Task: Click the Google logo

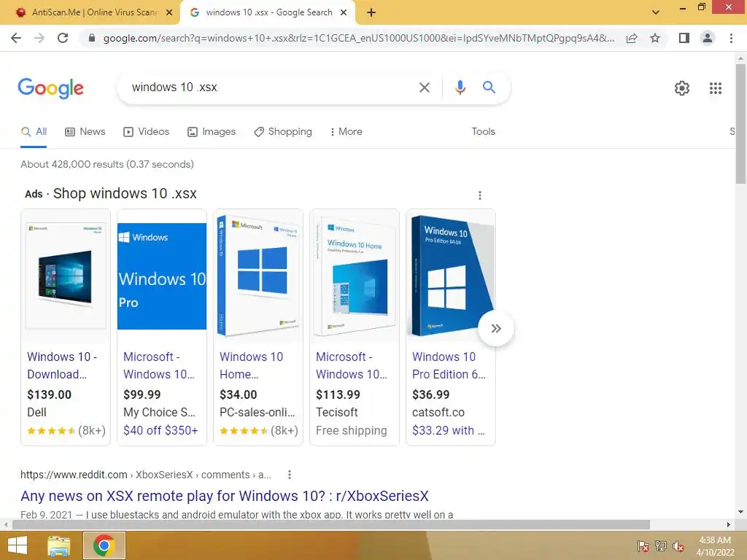Action: tap(50, 88)
